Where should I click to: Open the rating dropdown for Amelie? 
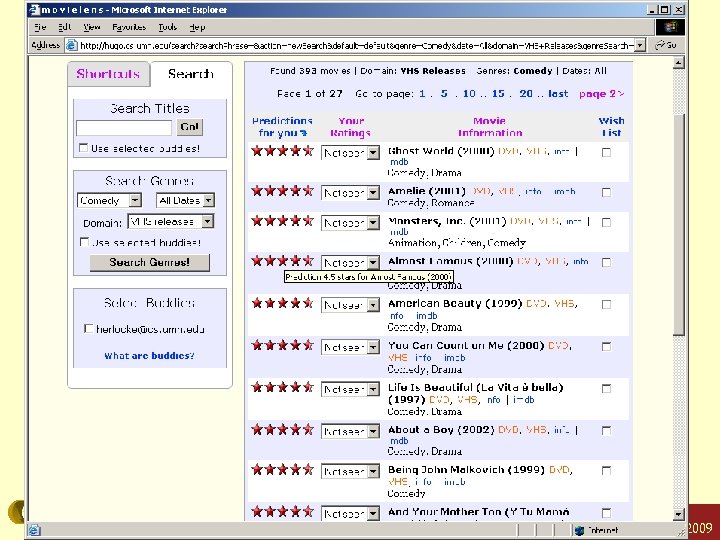click(350, 192)
